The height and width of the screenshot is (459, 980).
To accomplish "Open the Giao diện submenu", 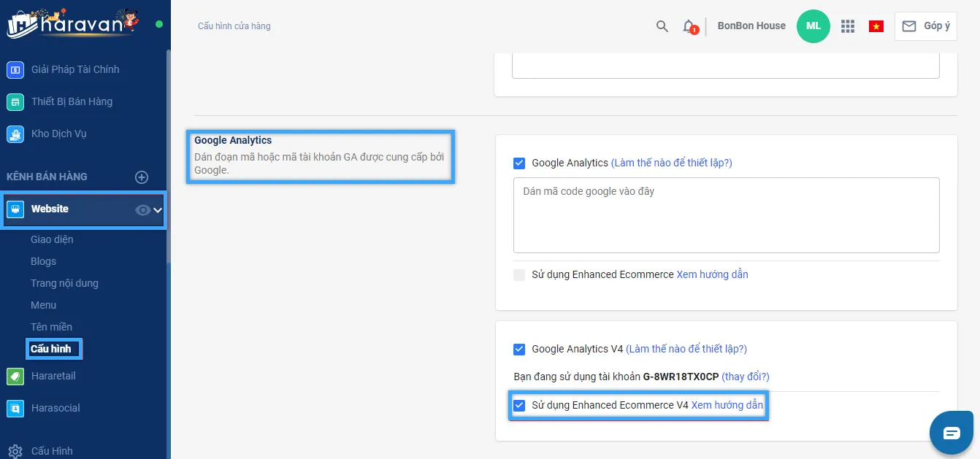I will (52, 239).
